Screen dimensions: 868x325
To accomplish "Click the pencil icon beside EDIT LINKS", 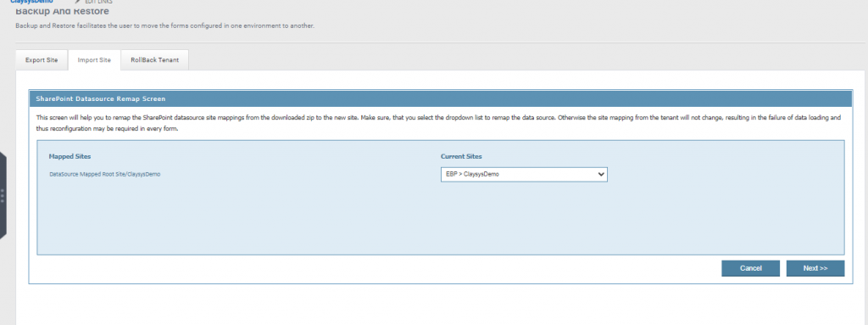I will tap(78, 2).
